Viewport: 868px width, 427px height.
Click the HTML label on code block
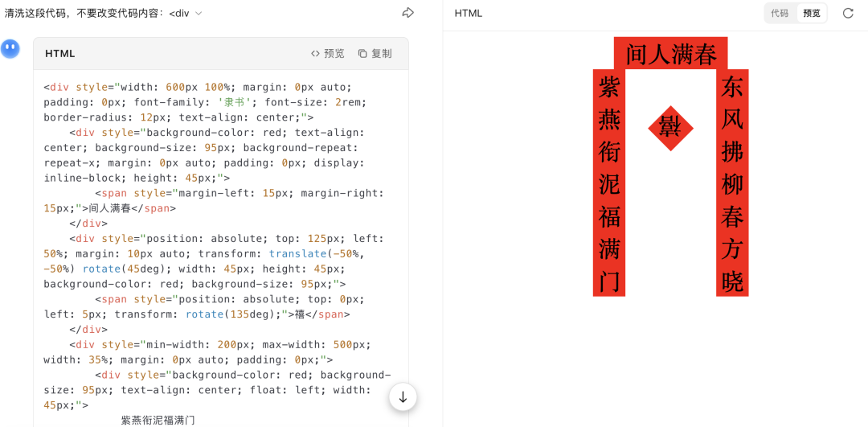click(60, 54)
